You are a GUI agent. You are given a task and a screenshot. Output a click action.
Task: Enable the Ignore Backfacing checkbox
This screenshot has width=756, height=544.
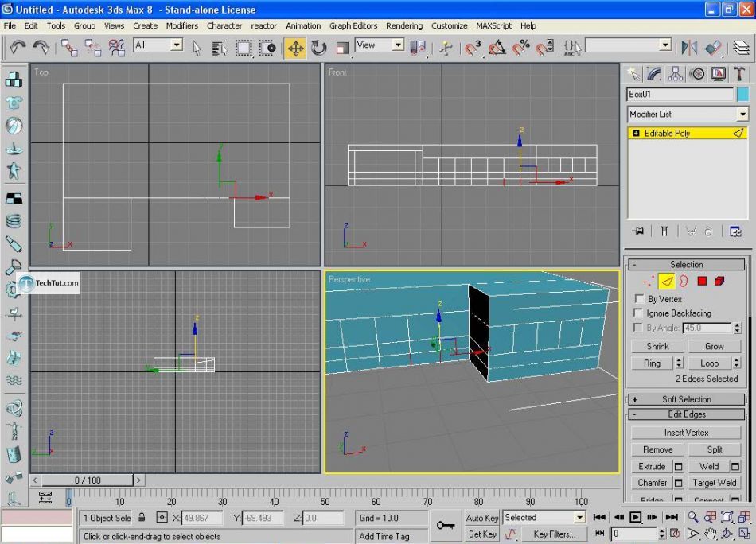638,313
